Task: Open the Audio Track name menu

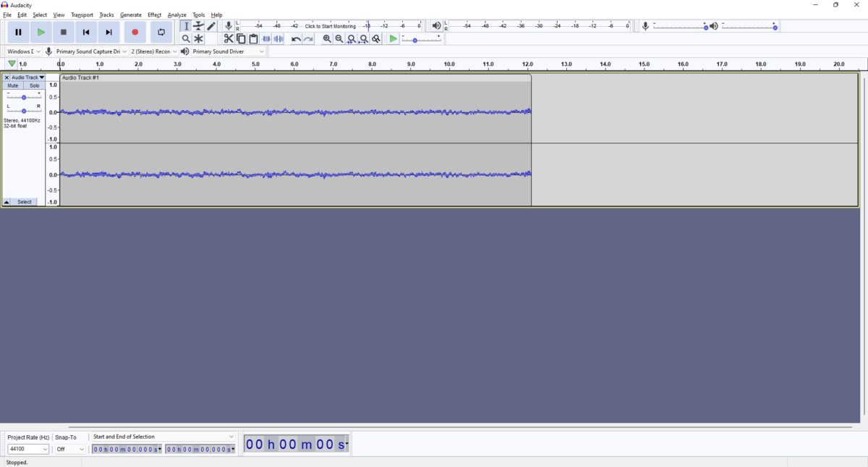Action: pyautogui.click(x=25, y=77)
